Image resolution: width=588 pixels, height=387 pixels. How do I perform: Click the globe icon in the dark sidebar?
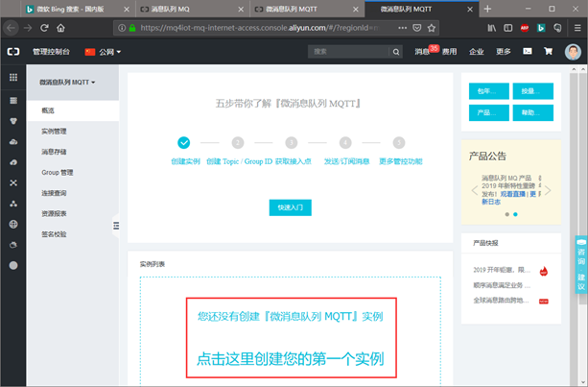(x=13, y=224)
